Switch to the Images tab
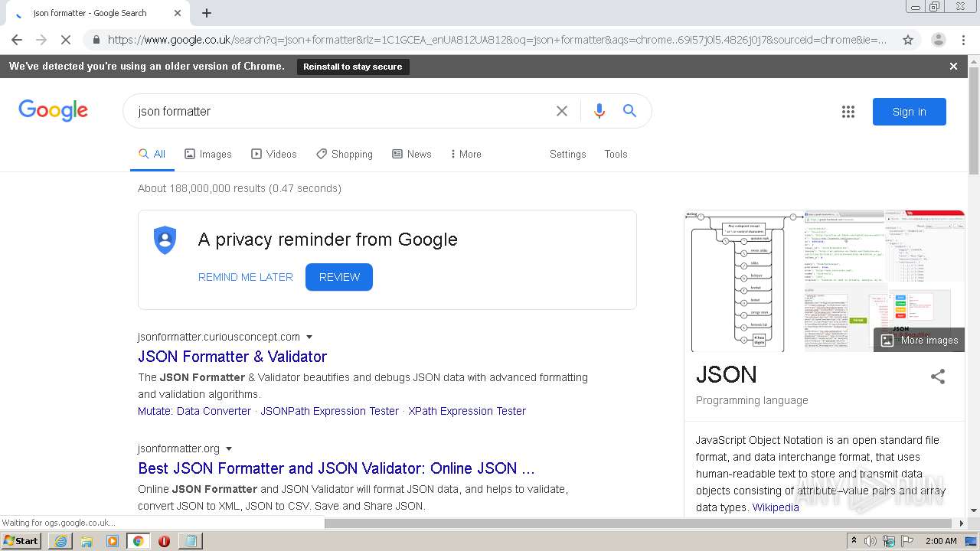Screen dimensions: 980x551 208,154
